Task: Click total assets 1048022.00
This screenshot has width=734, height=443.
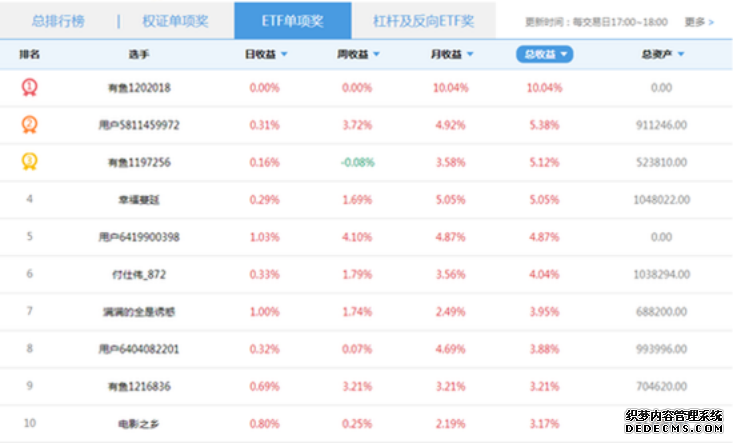Action: coord(661,200)
